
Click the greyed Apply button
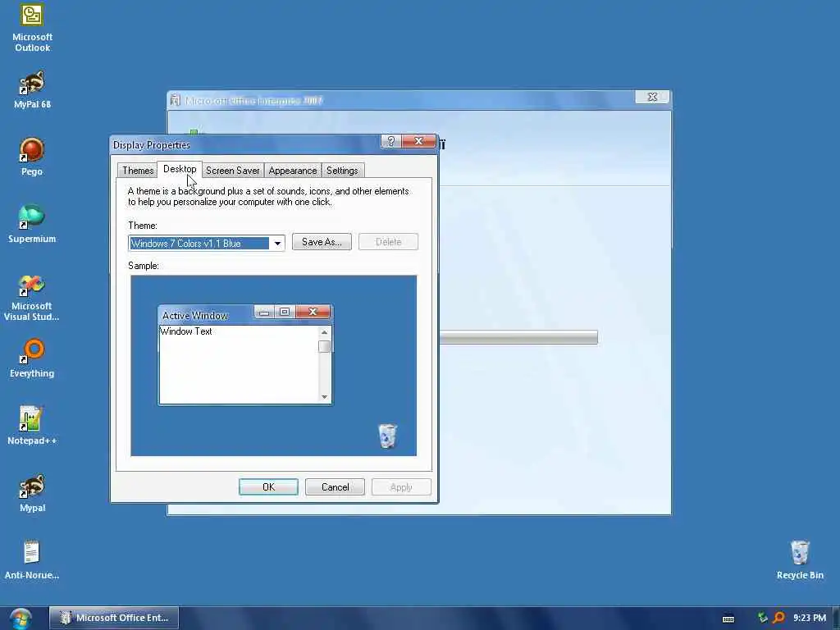(401, 487)
